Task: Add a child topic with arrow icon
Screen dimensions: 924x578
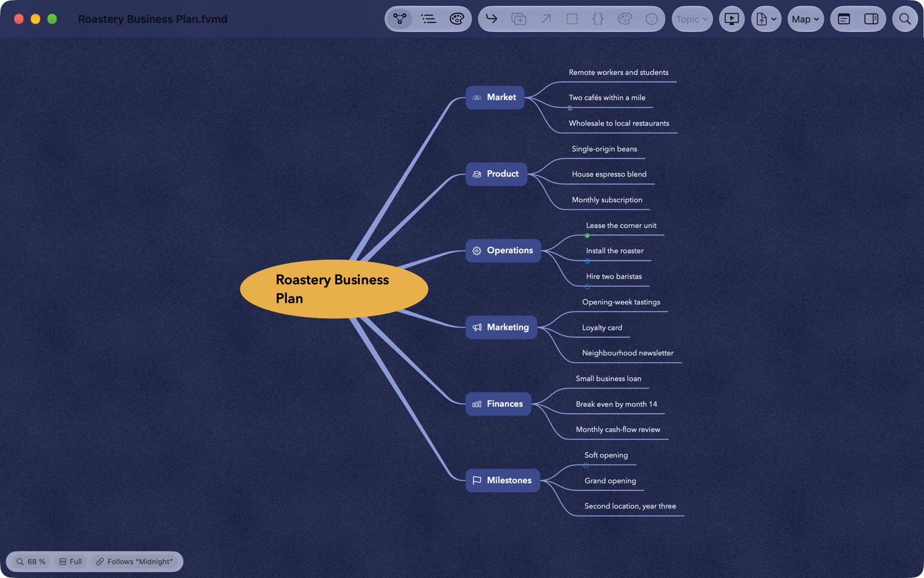Action: coord(491,19)
